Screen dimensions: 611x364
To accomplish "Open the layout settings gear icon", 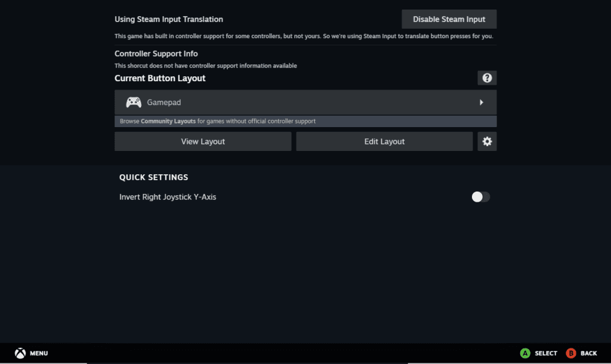I will pos(487,141).
